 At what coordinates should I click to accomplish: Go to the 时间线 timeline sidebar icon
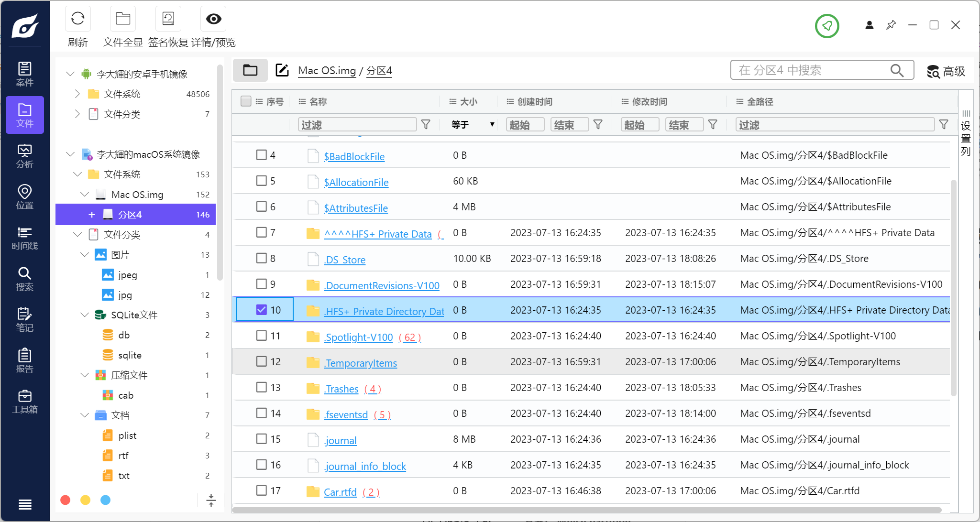(x=24, y=238)
